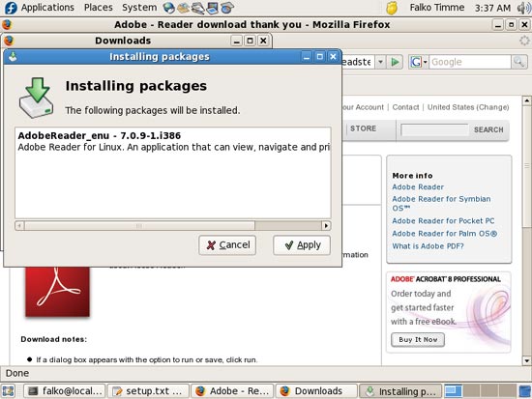
Task: Switch to falko@local terminal taskbar item
Action: pos(65,391)
